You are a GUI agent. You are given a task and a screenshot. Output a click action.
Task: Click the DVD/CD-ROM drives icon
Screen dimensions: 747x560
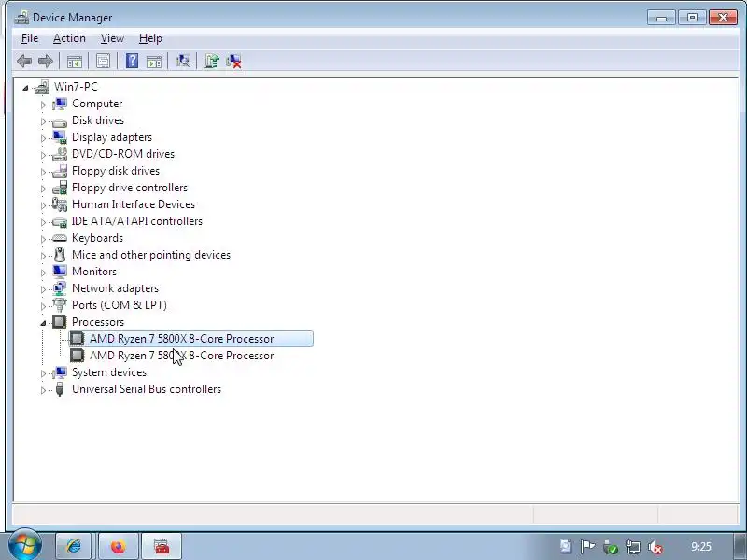[x=60, y=154]
